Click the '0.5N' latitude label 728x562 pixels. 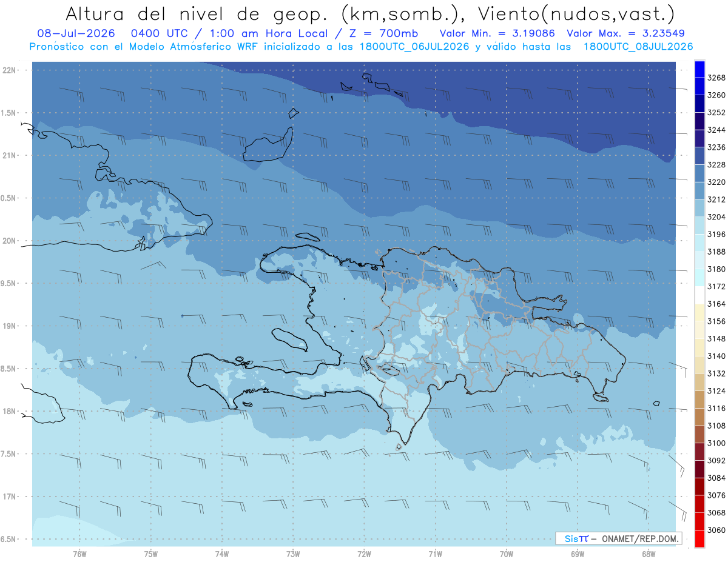[8, 198]
